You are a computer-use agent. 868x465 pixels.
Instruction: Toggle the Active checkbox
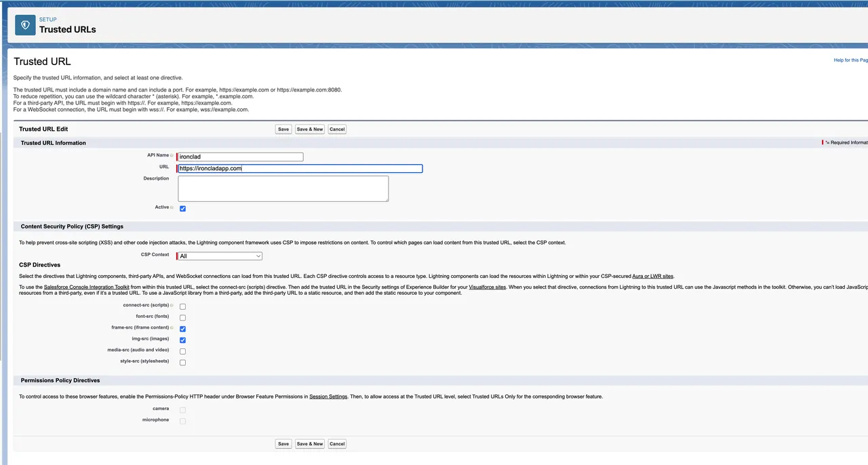[182, 208]
